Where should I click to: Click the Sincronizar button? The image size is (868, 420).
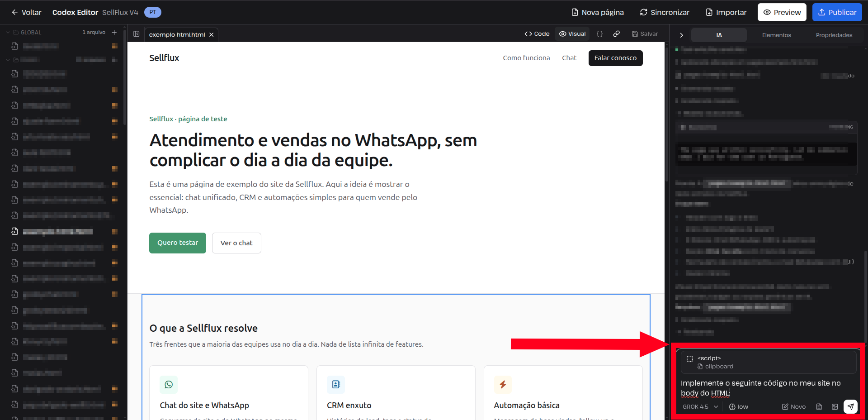click(x=665, y=12)
